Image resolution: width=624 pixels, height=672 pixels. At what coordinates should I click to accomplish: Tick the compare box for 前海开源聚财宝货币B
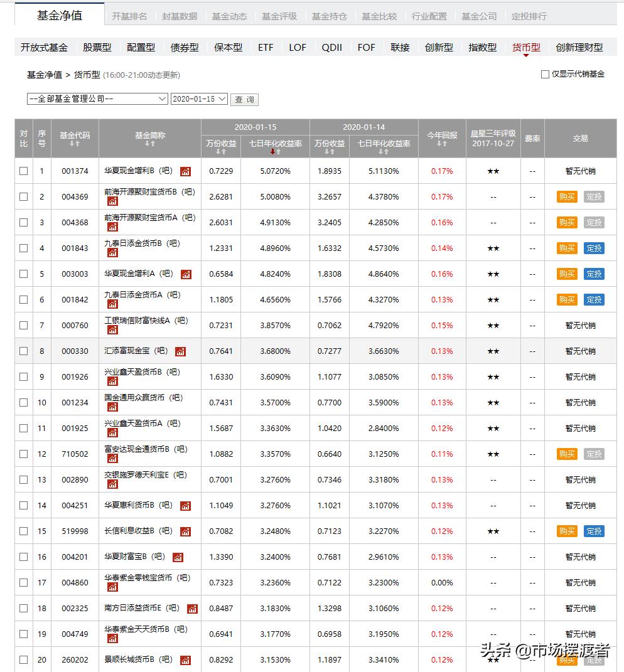click(x=23, y=196)
